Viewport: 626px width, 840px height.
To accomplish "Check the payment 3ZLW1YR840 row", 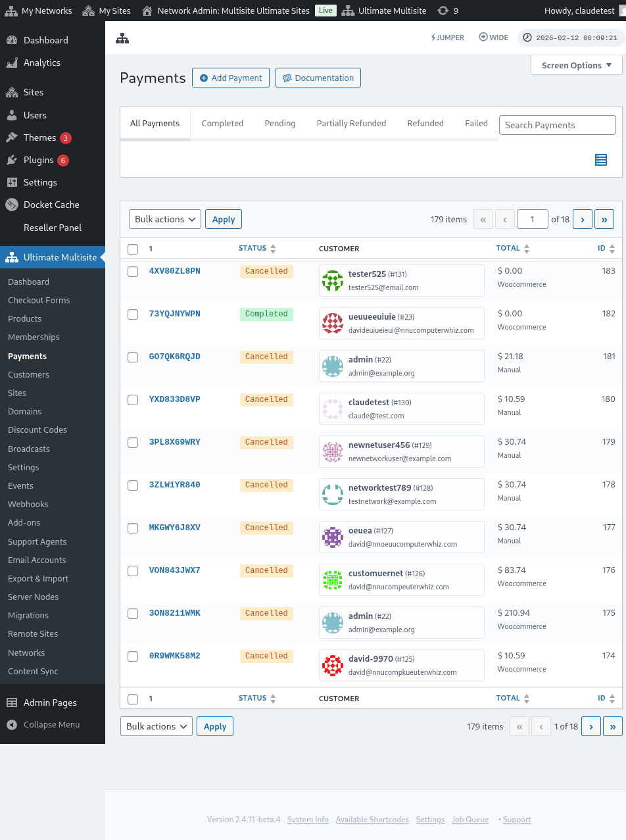I will click(133, 485).
